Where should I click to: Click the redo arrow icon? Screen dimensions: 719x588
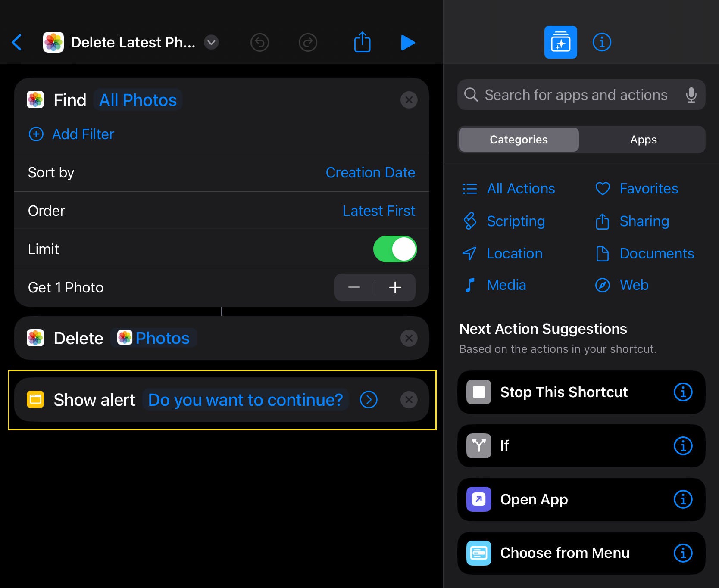(308, 42)
